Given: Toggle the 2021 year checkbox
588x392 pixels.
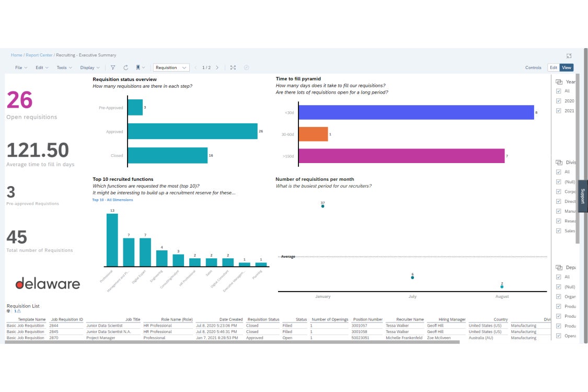Looking at the screenshot, I should click(x=558, y=111).
